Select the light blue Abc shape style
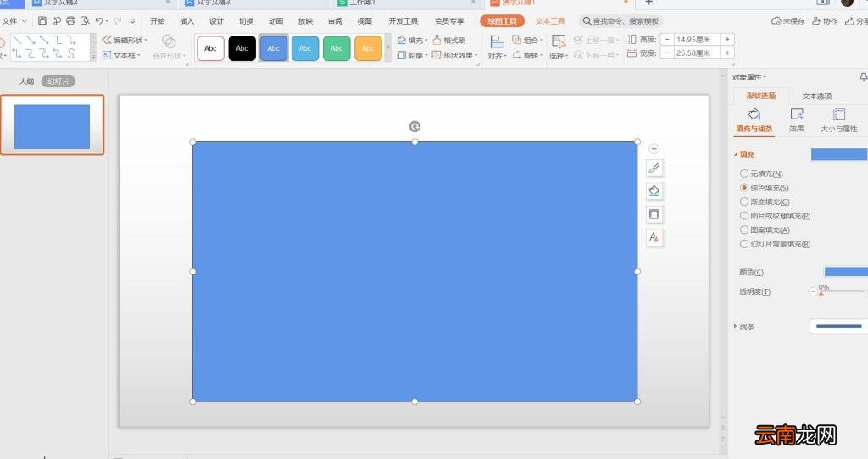This screenshot has width=868, height=459. click(305, 48)
